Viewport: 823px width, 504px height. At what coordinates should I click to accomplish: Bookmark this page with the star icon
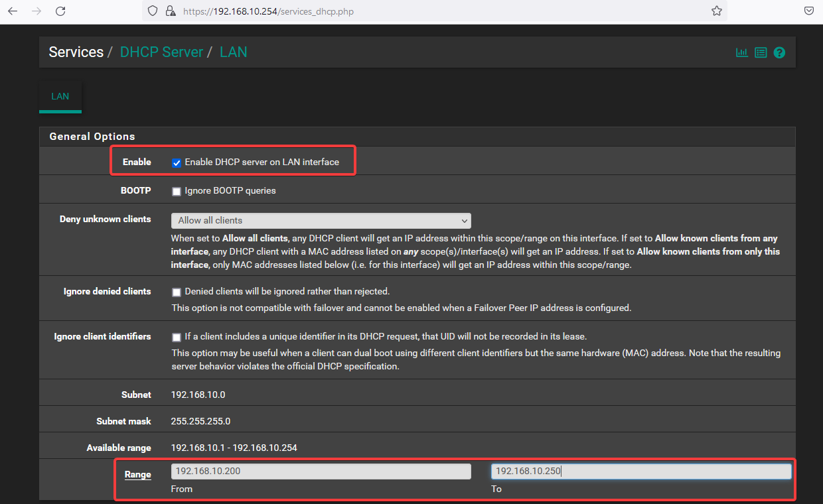[x=716, y=11]
